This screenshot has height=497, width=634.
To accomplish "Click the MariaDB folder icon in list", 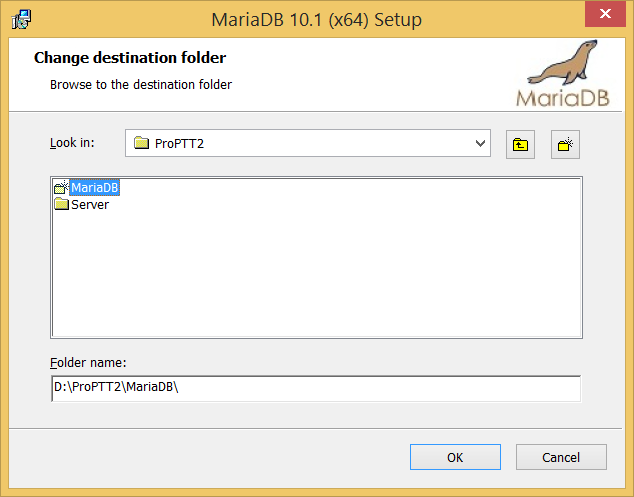I will point(61,187).
